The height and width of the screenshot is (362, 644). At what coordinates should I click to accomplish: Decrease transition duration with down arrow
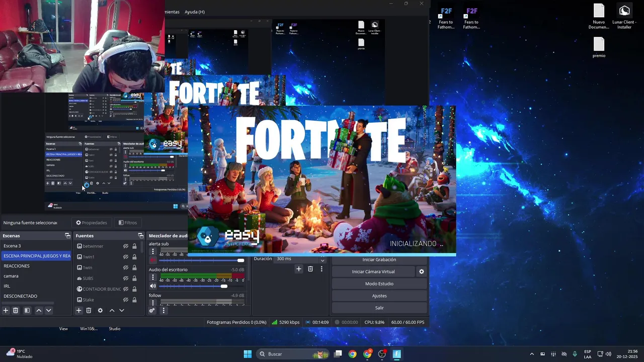pos(323,261)
